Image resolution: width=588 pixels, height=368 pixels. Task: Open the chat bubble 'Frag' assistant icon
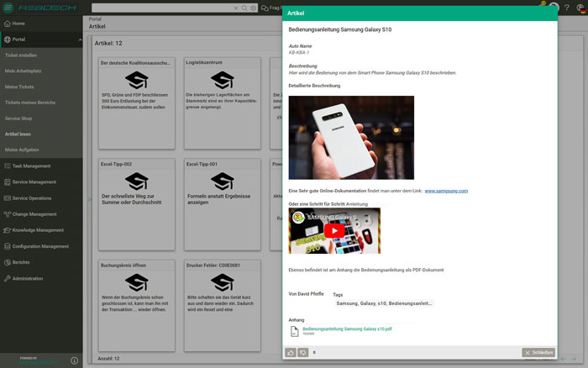tap(265, 8)
